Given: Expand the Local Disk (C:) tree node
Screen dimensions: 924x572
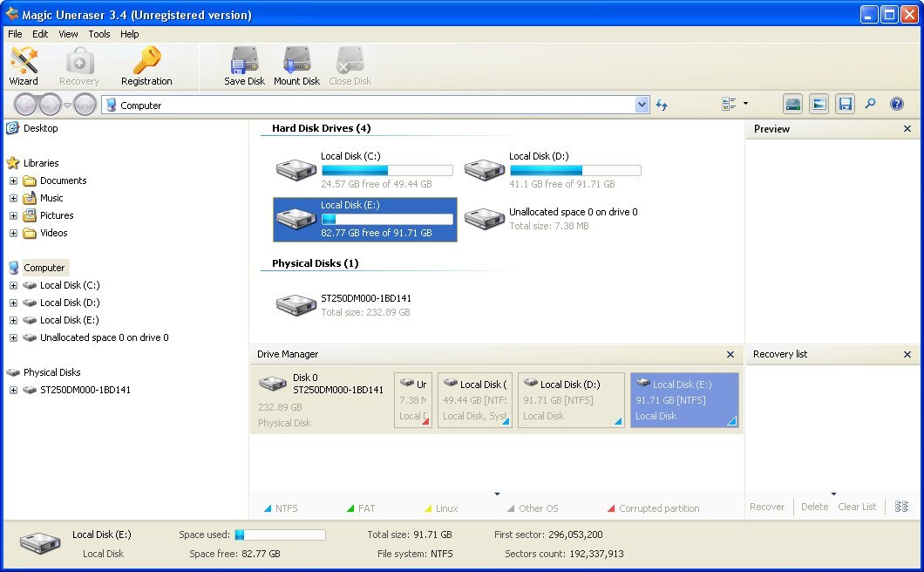Looking at the screenshot, I should 13,285.
